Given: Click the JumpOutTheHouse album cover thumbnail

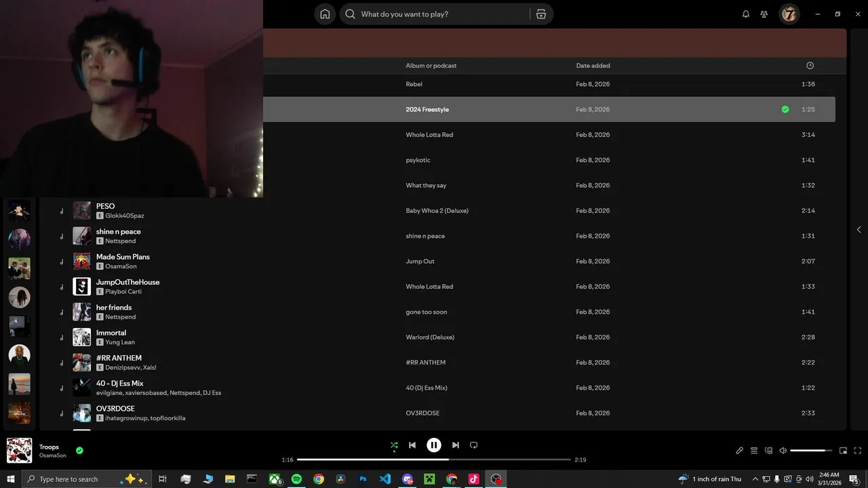Looking at the screenshot, I should coord(81,286).
